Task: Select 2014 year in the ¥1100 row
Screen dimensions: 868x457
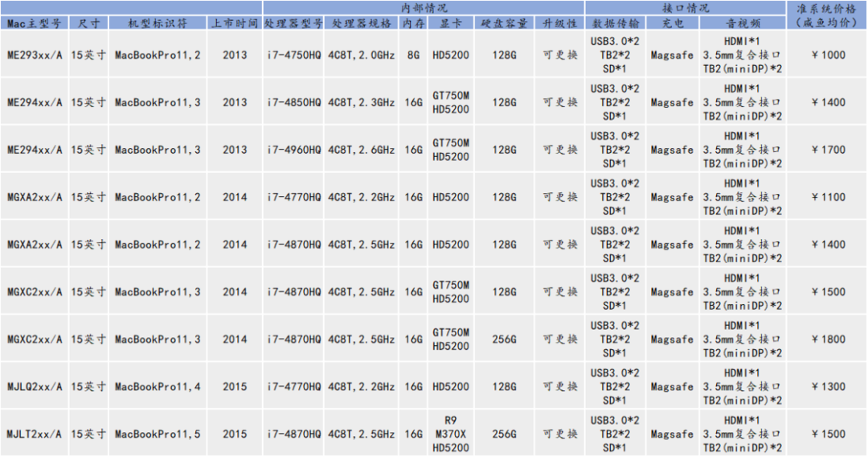Action: tap(235, 196)
